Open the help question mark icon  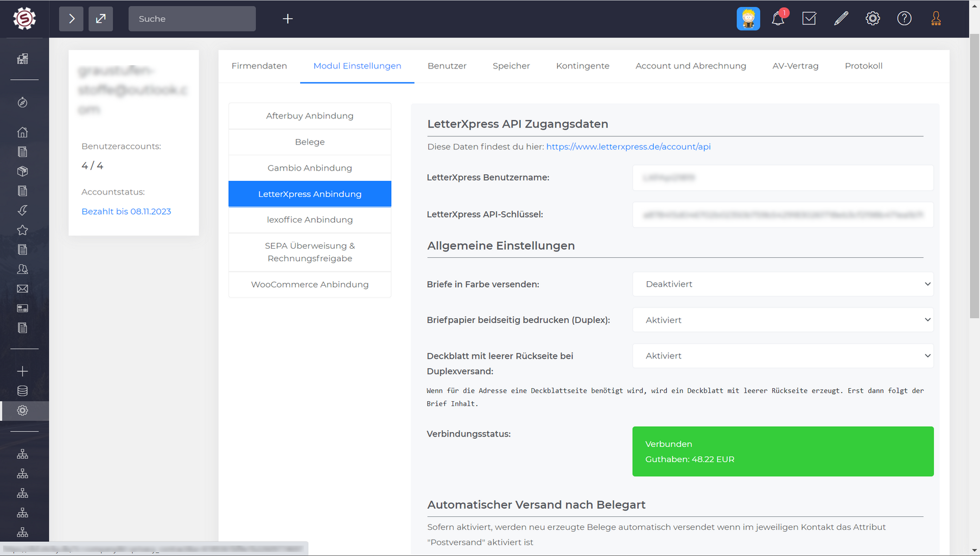(x=904, y=19)
